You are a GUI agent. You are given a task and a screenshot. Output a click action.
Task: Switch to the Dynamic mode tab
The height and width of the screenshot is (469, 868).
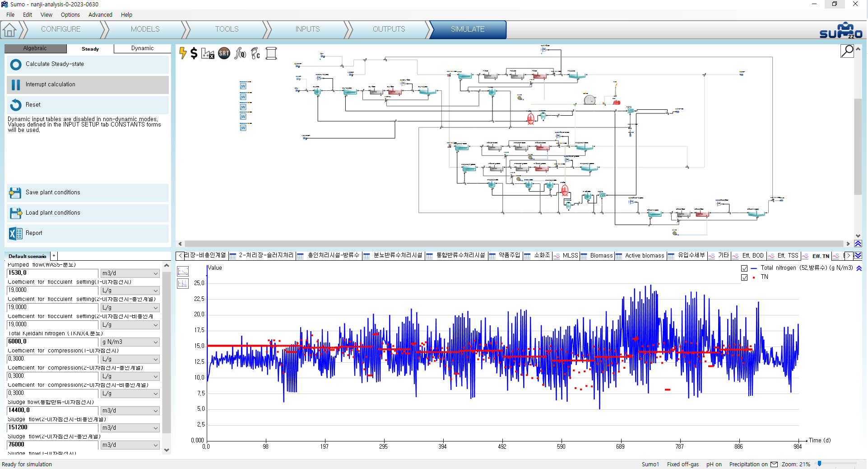point(142,48)
